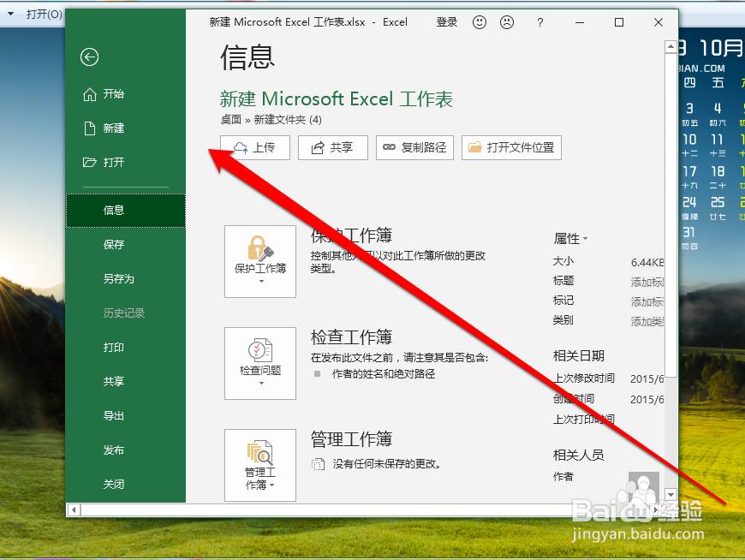This screenshot has height=560, width=745.
Task: Click the vertical scrollbar up arrow
Action: point(670,46)
